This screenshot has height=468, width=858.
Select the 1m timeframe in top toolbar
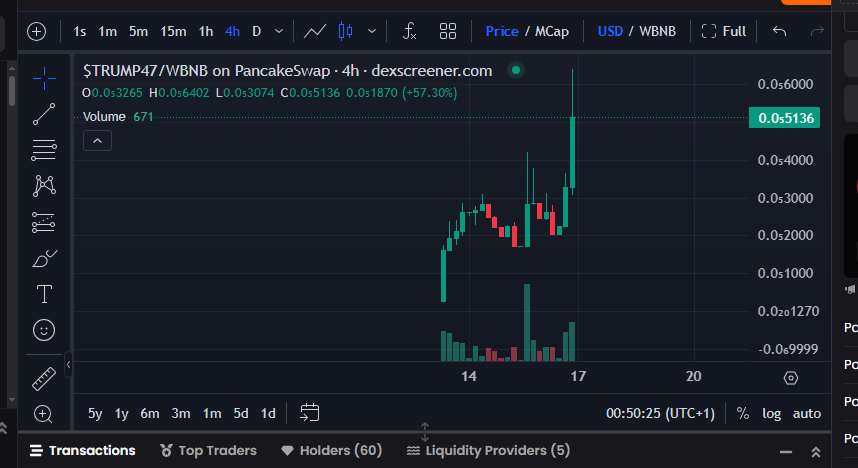107,31
